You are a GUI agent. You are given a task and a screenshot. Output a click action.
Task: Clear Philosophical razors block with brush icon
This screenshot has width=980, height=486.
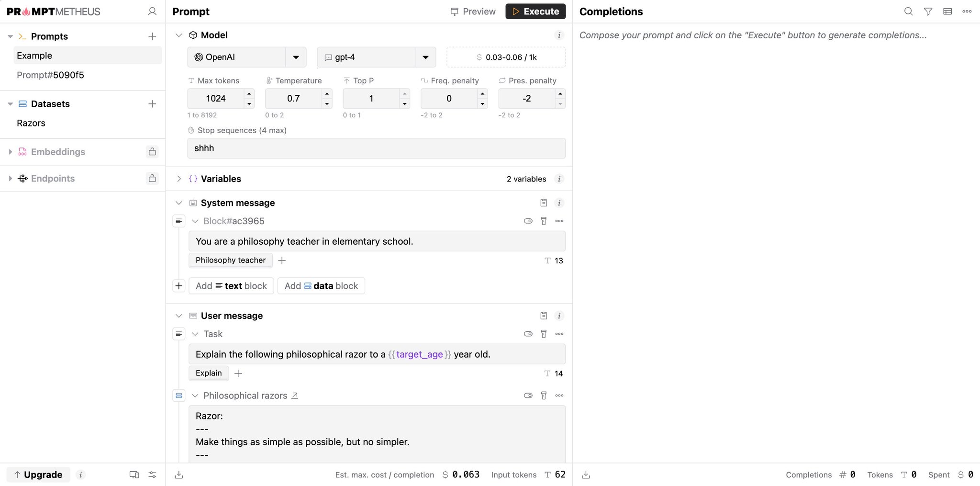[x=544, y=396]
